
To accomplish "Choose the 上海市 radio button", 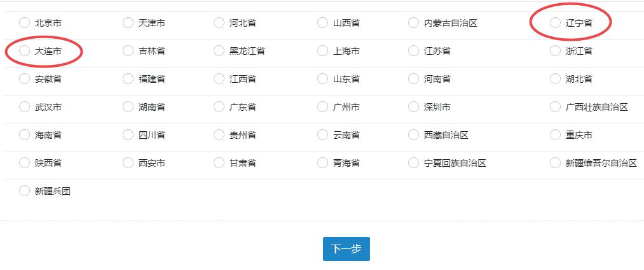I will coord(323,51).
